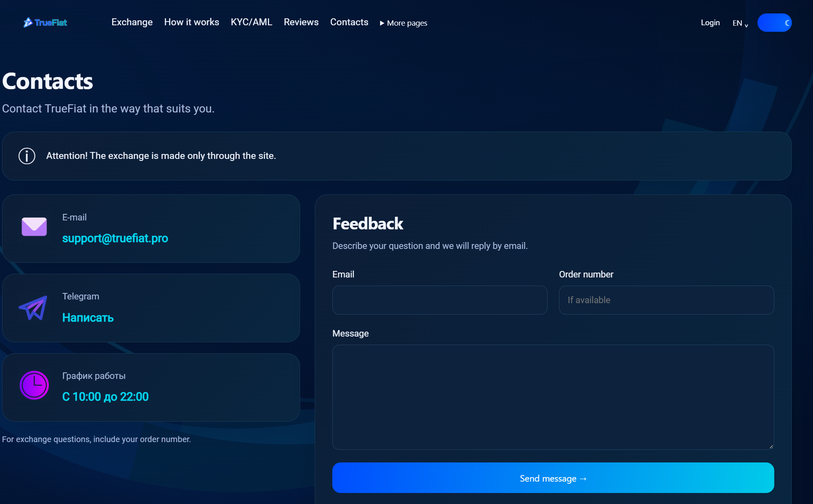
Task: Click the order number reminder text
Action: (x=97, y=439)
